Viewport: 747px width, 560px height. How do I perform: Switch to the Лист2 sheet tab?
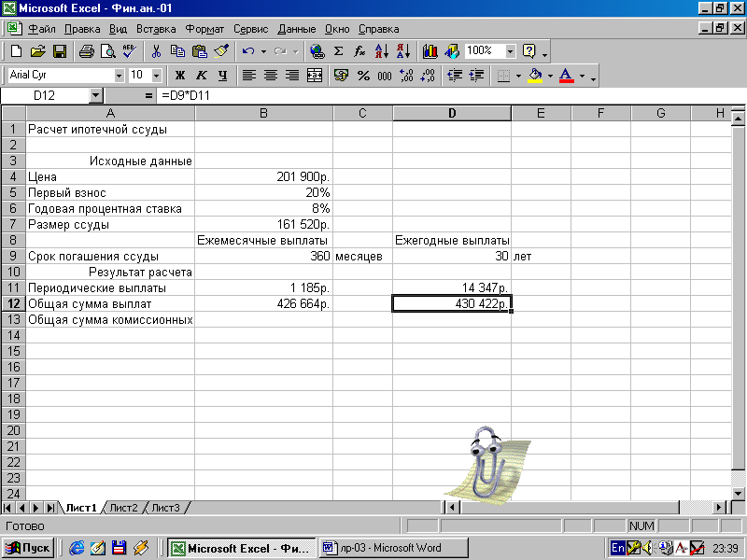point(123,508)
